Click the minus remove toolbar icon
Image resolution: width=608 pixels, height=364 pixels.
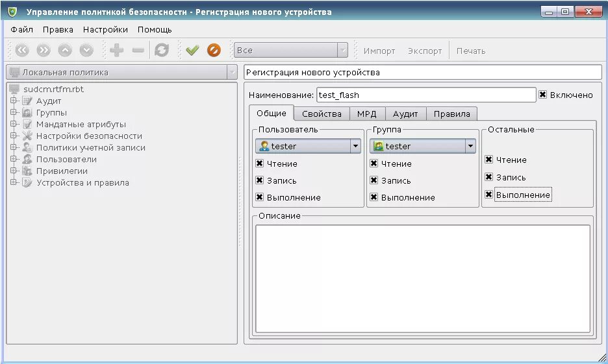[138, 51]
